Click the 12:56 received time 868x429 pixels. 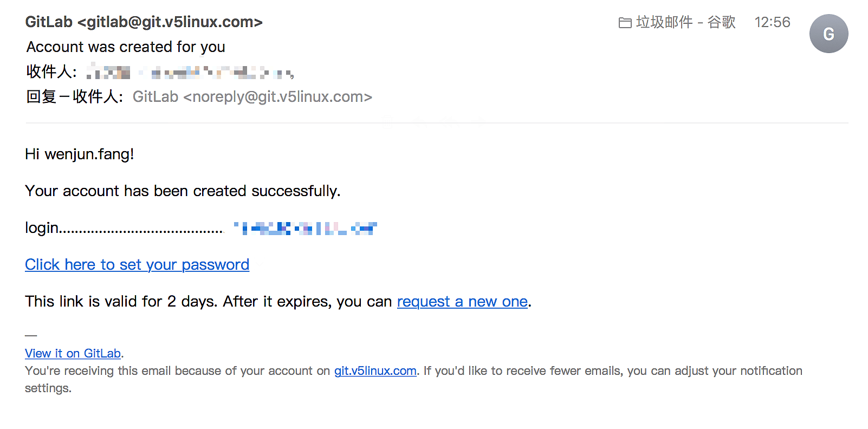[x=772, y=22]
